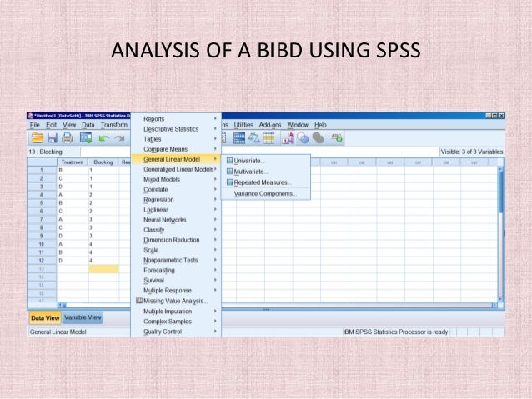Open the Add-ons menu

[270, 125]
